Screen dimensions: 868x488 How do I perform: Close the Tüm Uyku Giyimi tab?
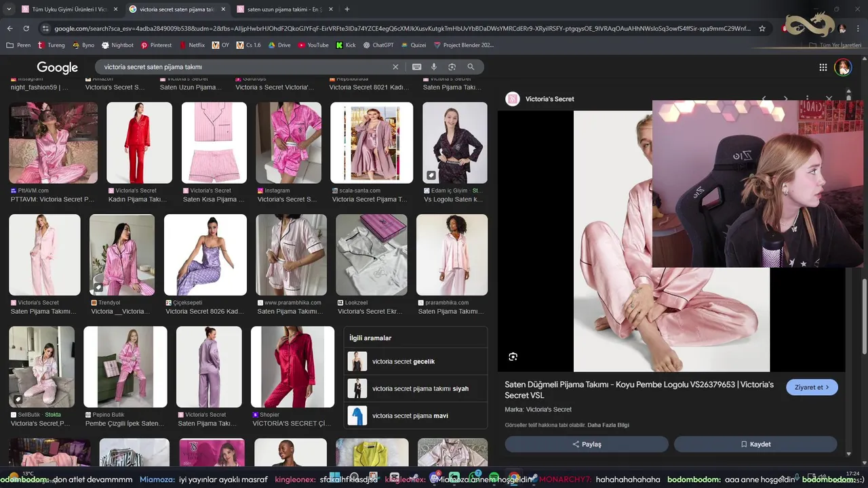point(115,9)
